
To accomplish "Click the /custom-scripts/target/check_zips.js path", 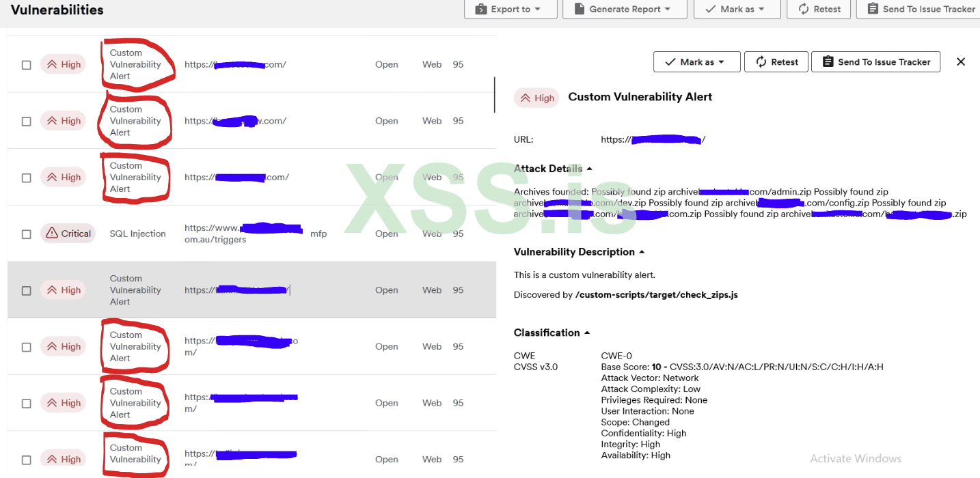I will click(x=657, y=295).
